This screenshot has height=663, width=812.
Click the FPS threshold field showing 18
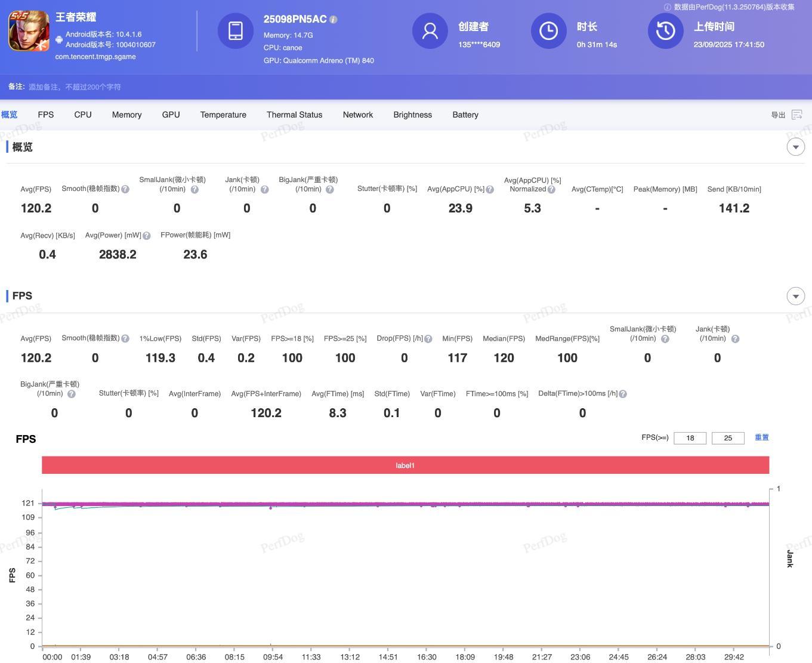pos(690,438)
